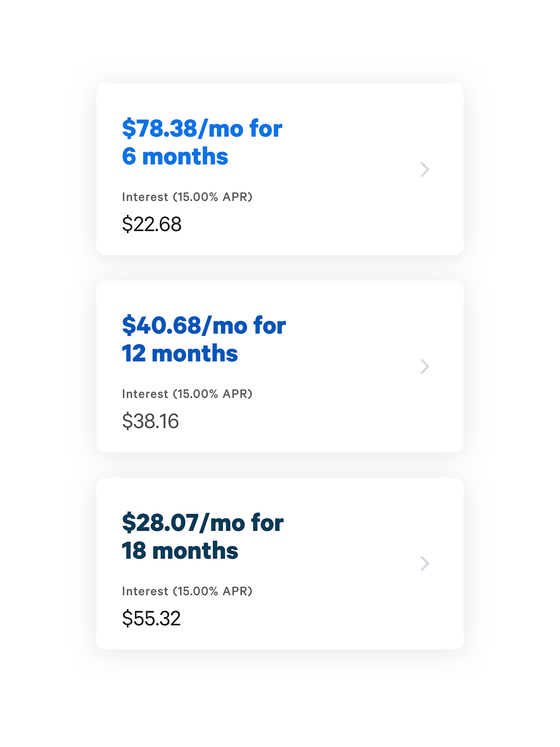This screenshot has height=747, width=560.
Task: Click the "$78.38/mo for" heading text
Action: pos(202,129)
